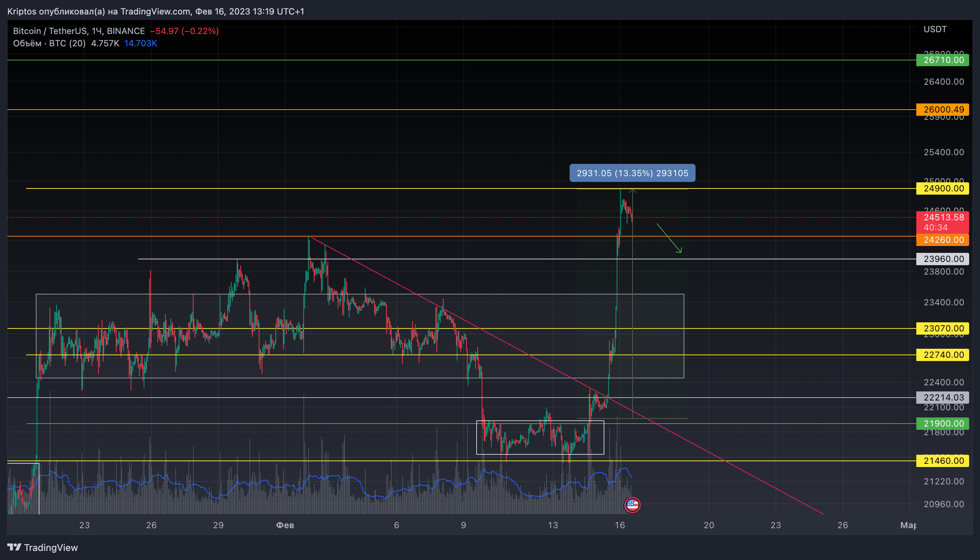Click the blue 14.703K volume MA value
Screen dimensions: 980x560
pyautogui.click(x=140, y=43)
